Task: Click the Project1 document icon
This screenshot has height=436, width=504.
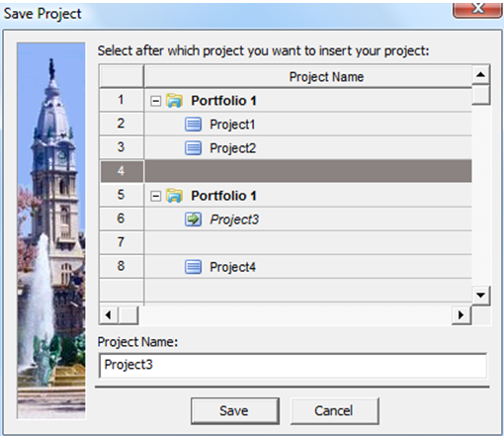Action: pos(193,125)
